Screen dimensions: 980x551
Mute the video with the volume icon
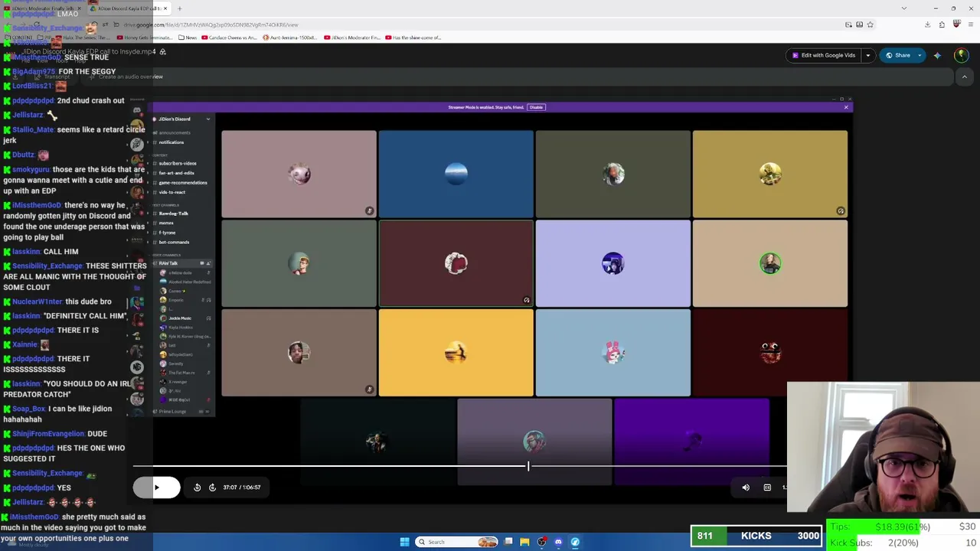click(746, 487)
